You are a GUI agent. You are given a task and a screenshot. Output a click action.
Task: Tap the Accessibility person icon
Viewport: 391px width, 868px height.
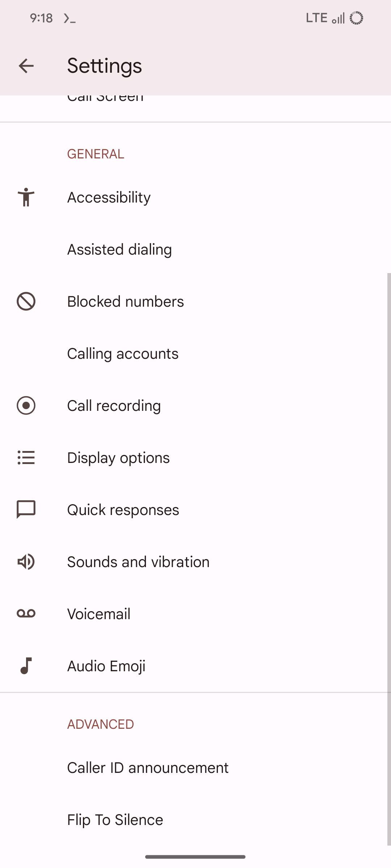[x=26, y=197]
